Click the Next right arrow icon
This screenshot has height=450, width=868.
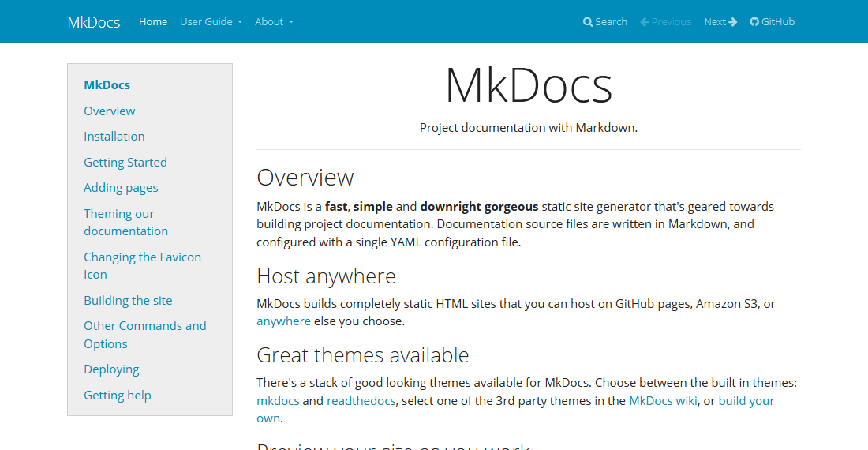pos(733,22)
